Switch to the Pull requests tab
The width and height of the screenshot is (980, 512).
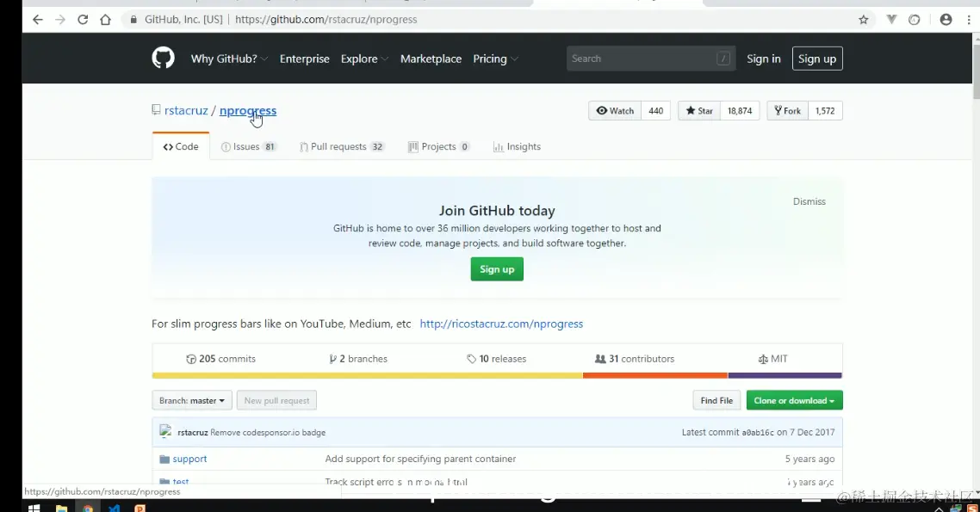coord(341,147)
